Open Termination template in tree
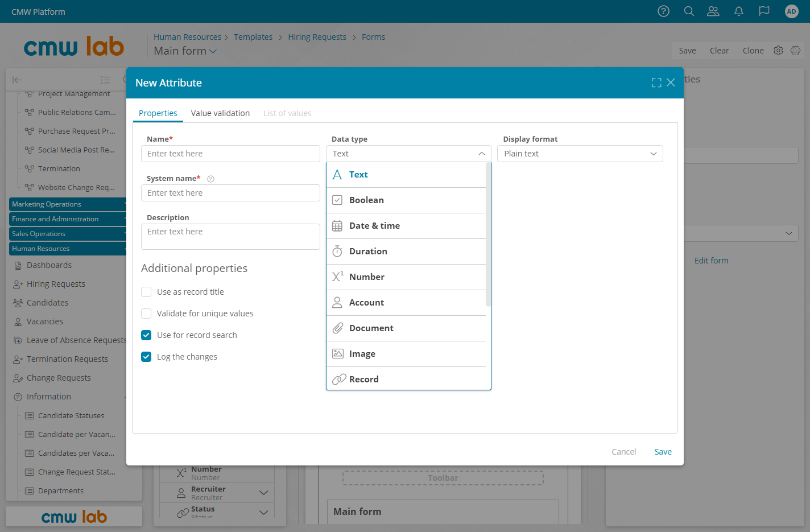Image resolution: width=810 pixels, height=532 pixels. pos(59,169)
